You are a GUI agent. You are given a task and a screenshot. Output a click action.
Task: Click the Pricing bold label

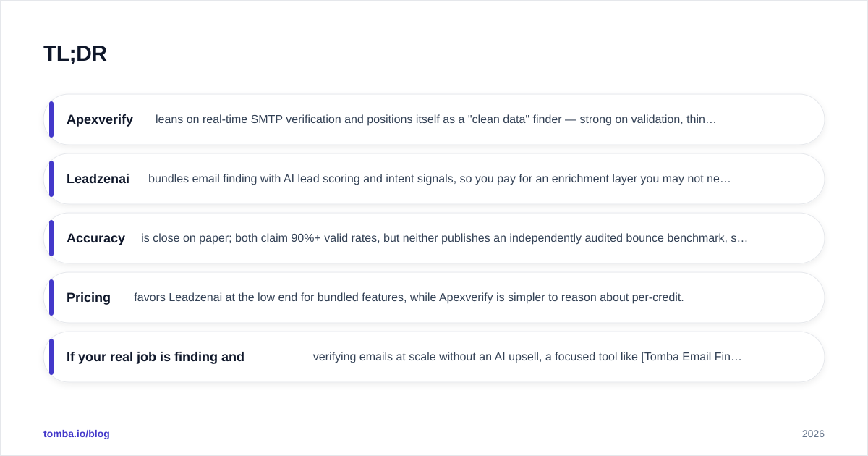tap(88, 297)
